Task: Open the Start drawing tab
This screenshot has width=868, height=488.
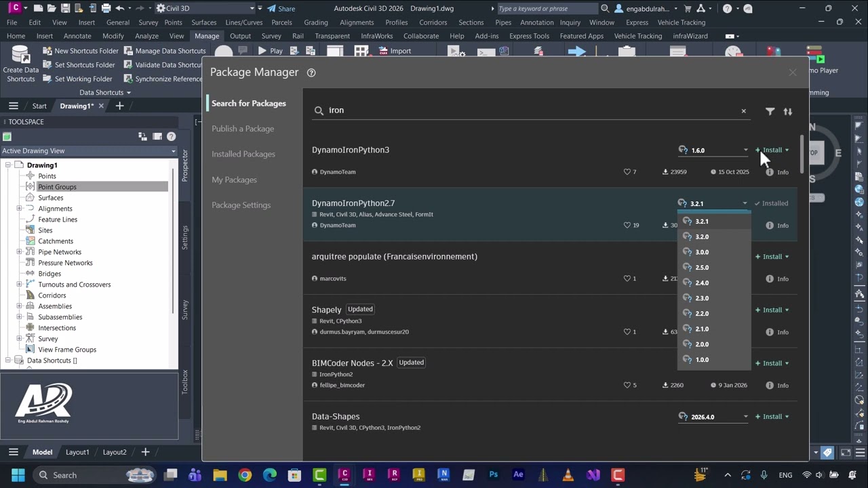Action: [x=39, y=106]
